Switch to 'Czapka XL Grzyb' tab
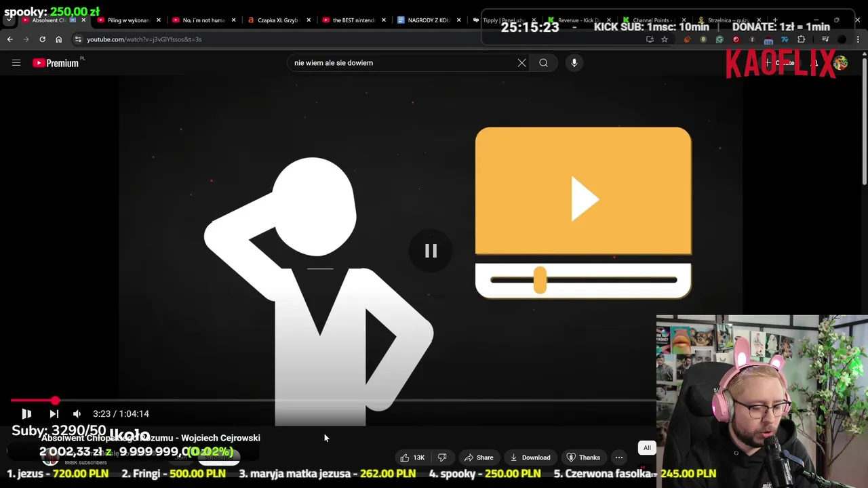 point(278,20)
